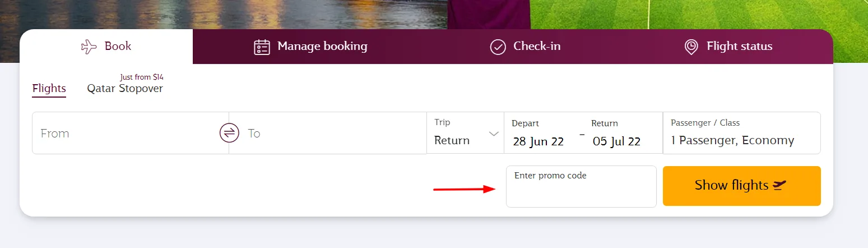Swap the From and To destinations

point(229,133)
